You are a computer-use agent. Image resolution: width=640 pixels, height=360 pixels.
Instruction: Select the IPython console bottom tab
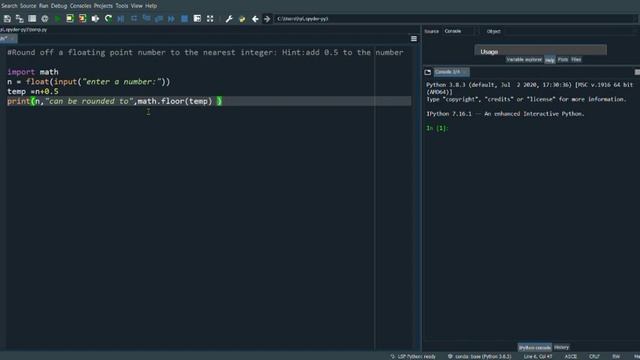[535, 348]
